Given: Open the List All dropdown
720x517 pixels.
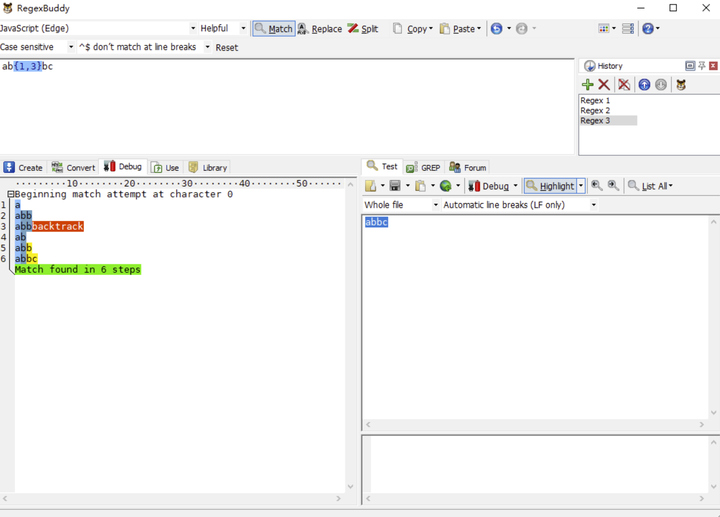Looking at the screenshot, I should (x=650, y=185).
